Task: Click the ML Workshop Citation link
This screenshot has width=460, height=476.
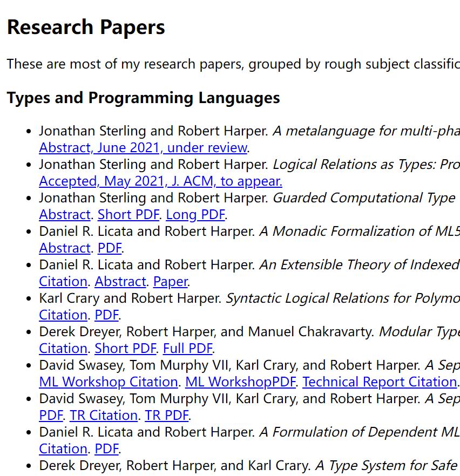Action: 108,382
